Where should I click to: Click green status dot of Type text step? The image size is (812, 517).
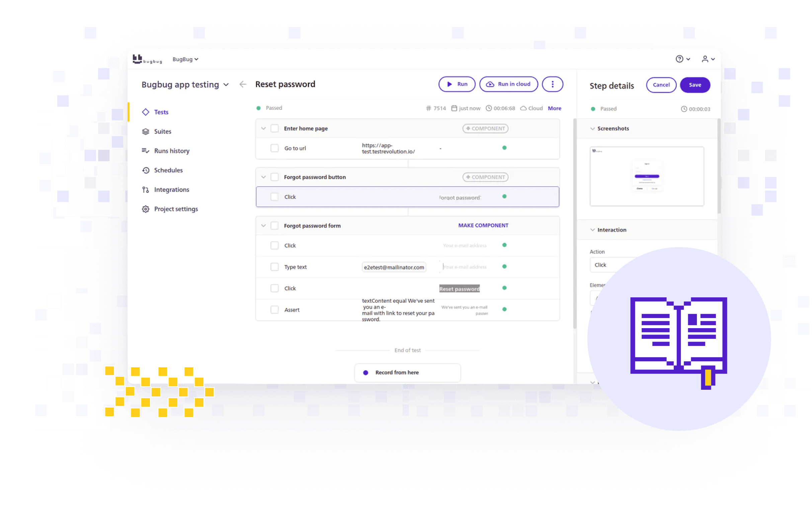pyautogui.click(x=504, y=267)
